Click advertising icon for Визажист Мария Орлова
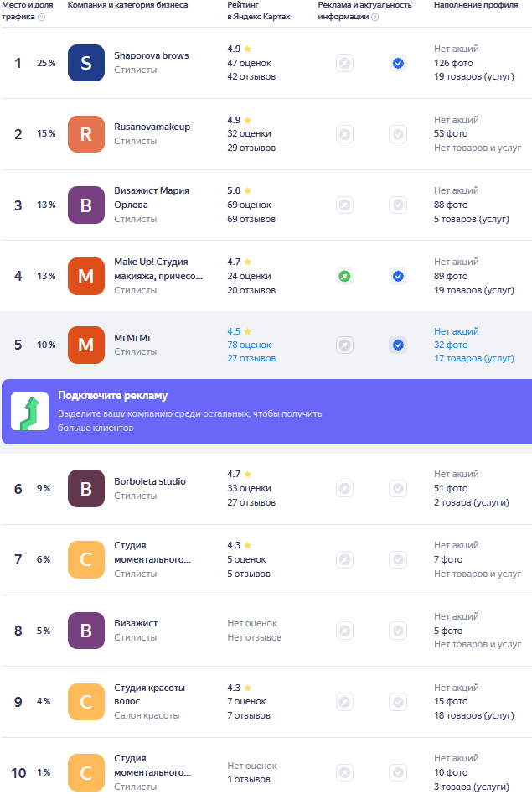 tap(344, 205)
